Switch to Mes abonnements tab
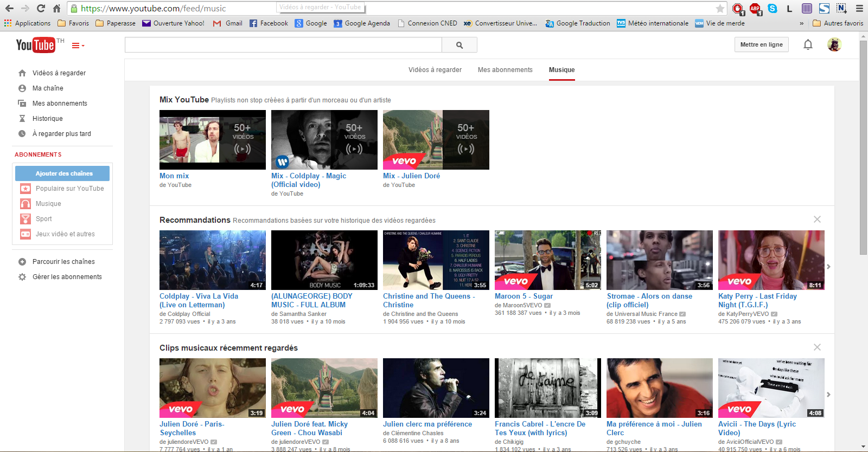Viewport: 868px width, 452px height. coord(505,70)
